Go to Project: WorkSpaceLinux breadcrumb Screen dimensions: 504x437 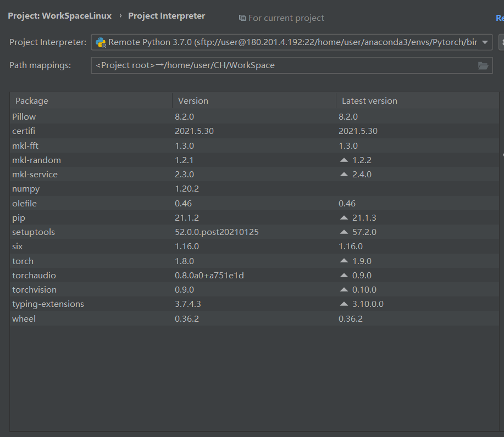[60, 16]
